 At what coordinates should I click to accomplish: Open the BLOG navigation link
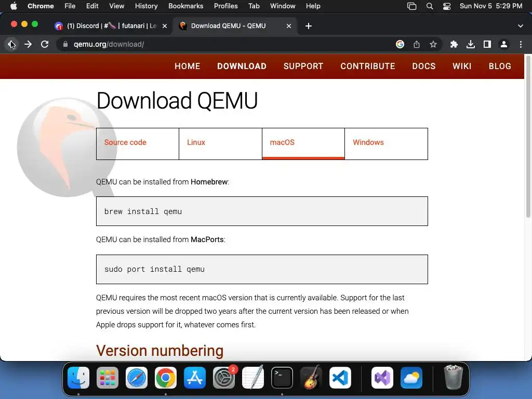pyautogui.click(x=500, y=66)
